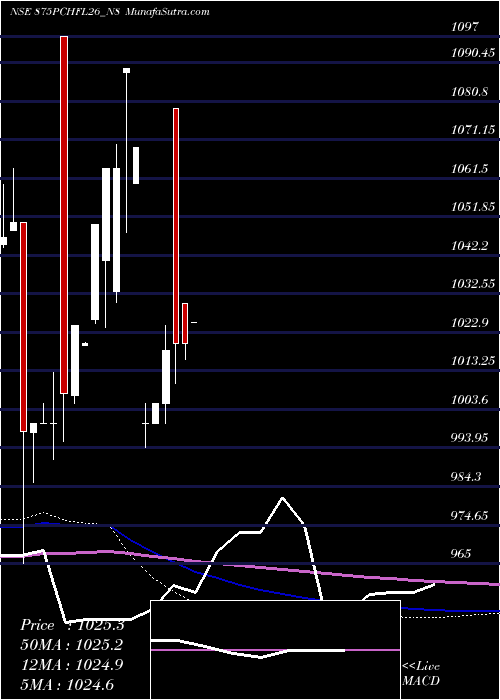500x700 pixels.
Task: Click the chart title NSE 875PCHFL26_NS MunafaSutra.com
Action: [x=109, y=12]
